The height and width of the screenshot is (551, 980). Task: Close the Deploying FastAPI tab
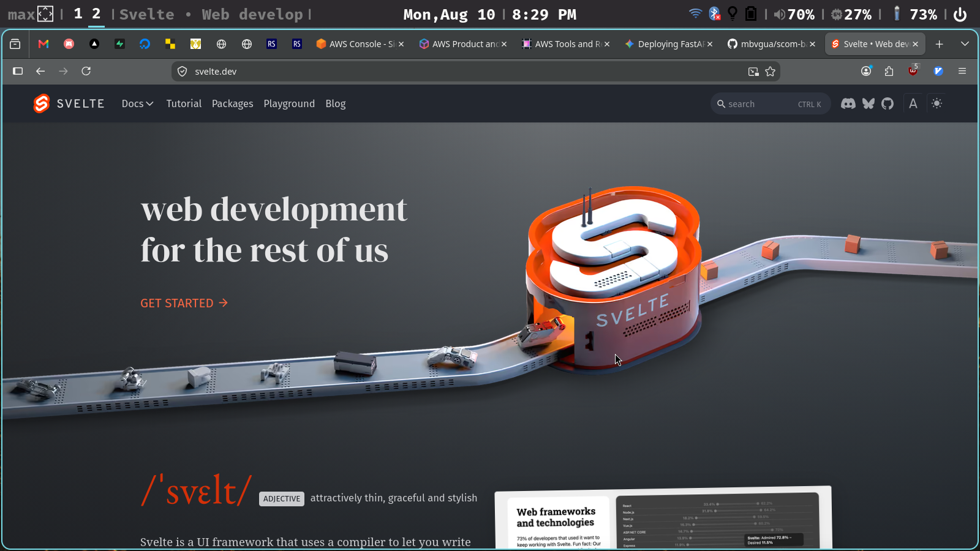(x=710, y=44)
